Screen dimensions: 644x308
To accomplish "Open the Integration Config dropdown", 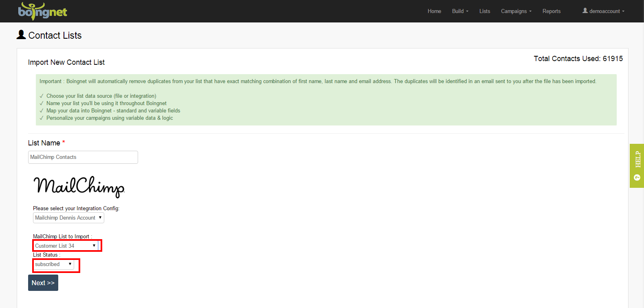I will pos(68,218).
